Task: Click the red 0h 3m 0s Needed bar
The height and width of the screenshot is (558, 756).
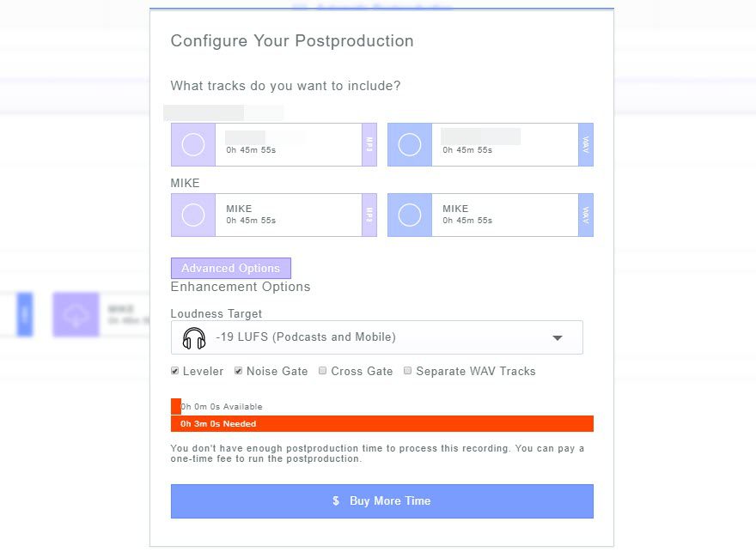Action: point(382,423)
